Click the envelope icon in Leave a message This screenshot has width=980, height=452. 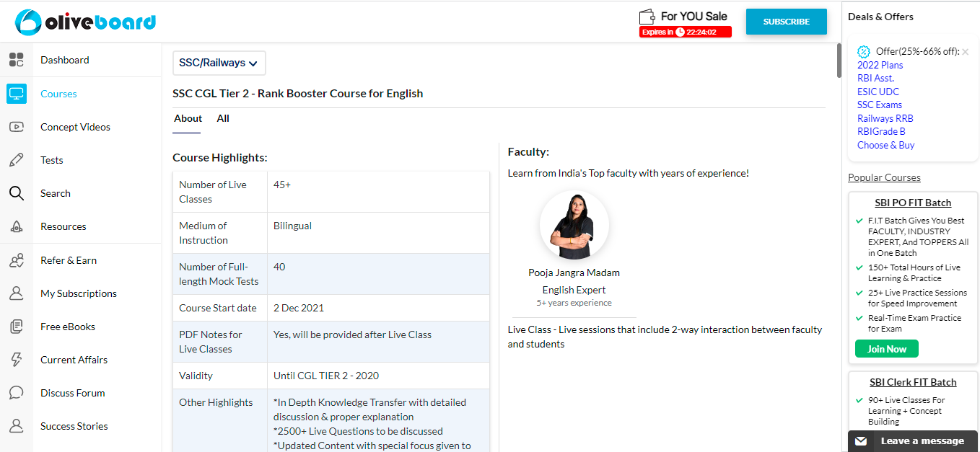click(861, 441)
